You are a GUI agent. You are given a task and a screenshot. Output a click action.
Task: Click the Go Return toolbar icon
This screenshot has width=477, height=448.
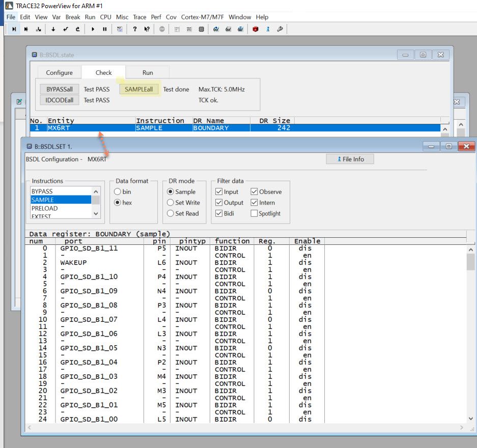[65, 29]
